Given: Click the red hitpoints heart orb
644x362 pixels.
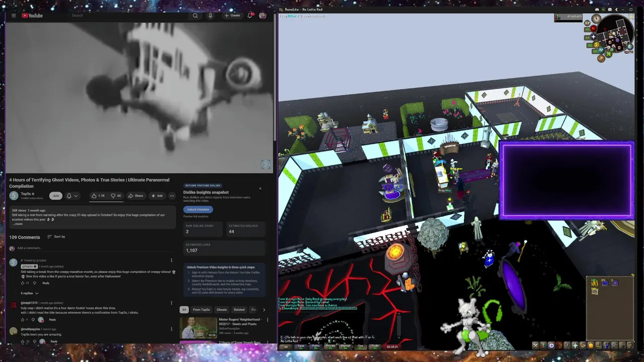Looking at the screenshot, I should pyautogui.click(x=594, y=29).
